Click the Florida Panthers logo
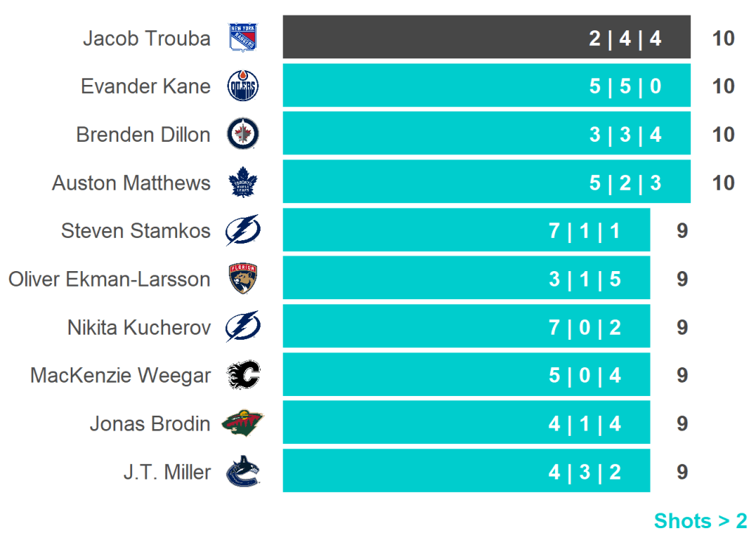This screenshot has width=756, height=540. point(243,278)
